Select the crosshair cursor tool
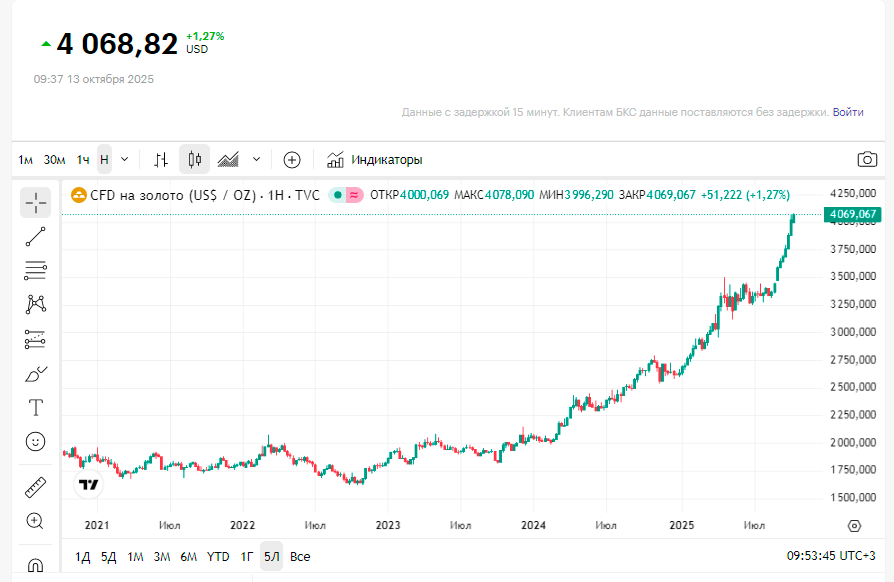Screen dimensions: 894x582 pyautogui.click(x=36, y=203)
